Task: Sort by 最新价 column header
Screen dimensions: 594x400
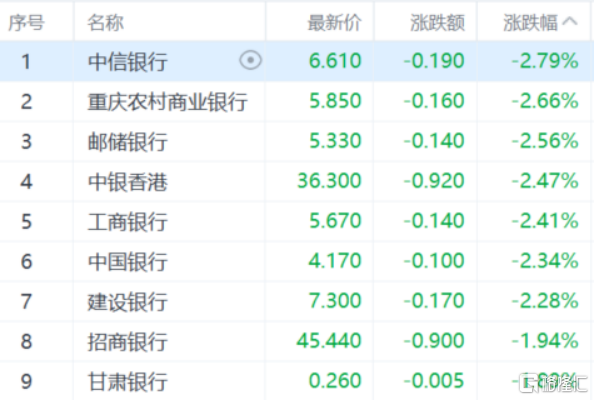Action: [335, 22]
